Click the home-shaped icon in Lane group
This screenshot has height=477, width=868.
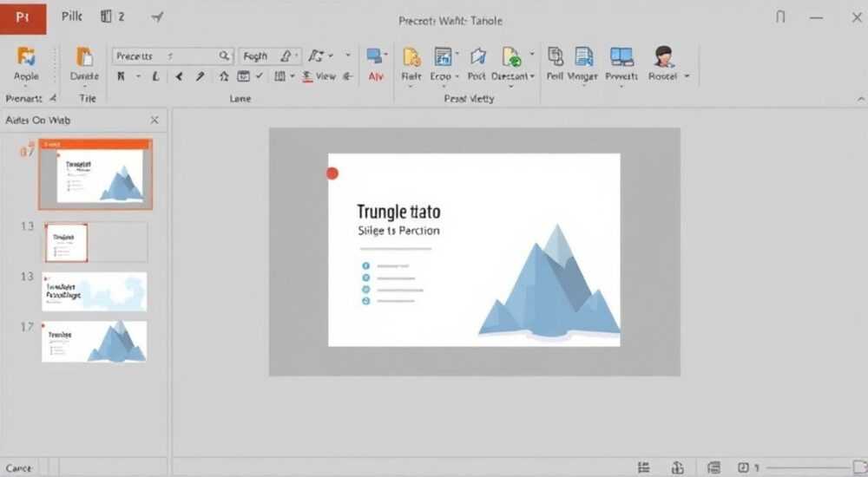tap(224, 76)
